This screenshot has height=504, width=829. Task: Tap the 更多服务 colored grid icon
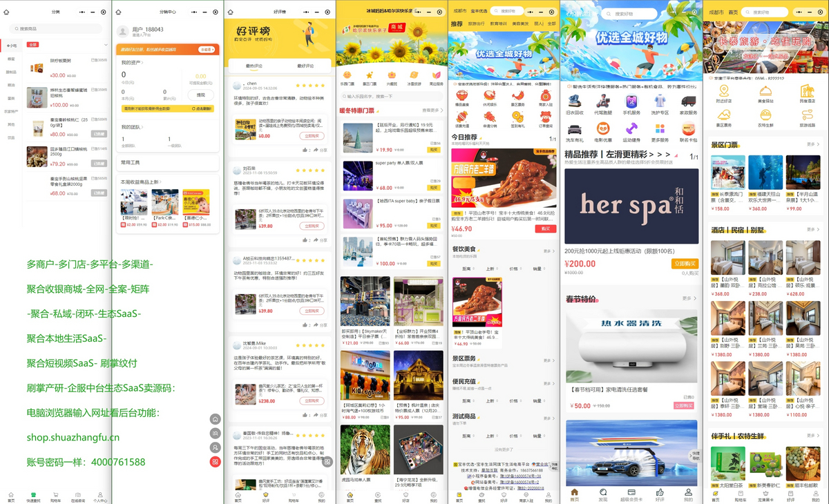pos(660,129)
